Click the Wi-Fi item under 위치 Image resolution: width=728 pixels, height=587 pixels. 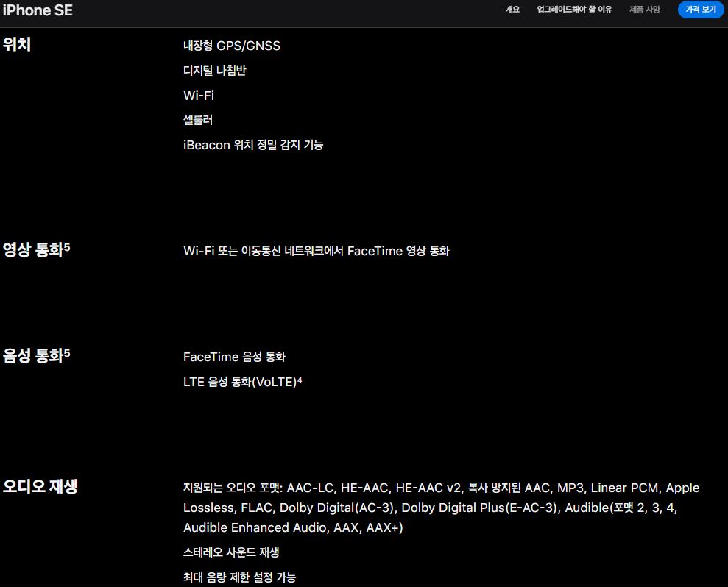pos(199,96)
